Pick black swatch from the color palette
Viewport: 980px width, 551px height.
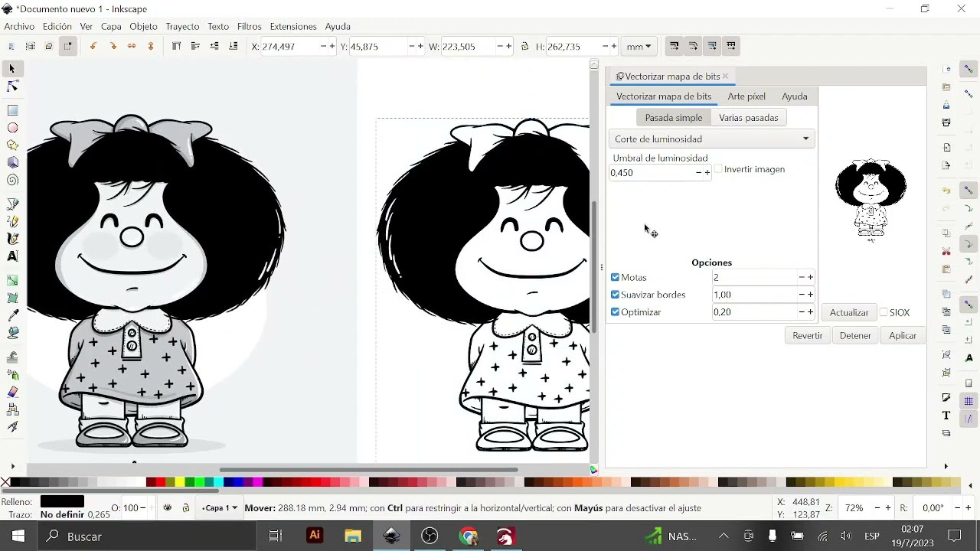(16, 482)
